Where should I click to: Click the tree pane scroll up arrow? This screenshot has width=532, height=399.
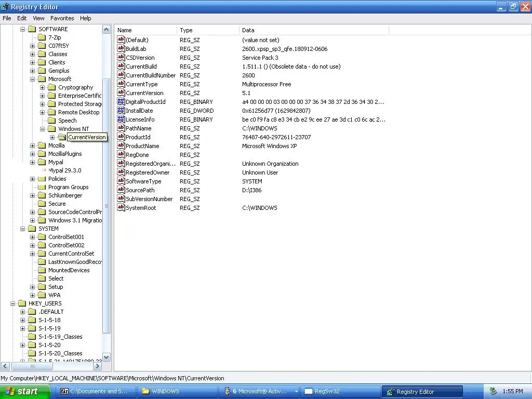pos(106,30)
